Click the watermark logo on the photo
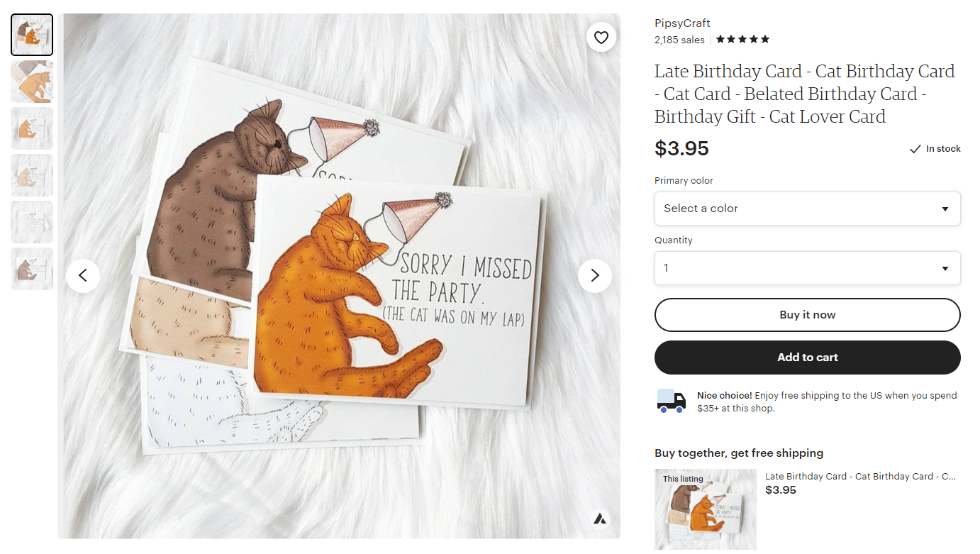The width and height of the screenshot is (980, 554). pyautogui.click(x=600, y=519)
